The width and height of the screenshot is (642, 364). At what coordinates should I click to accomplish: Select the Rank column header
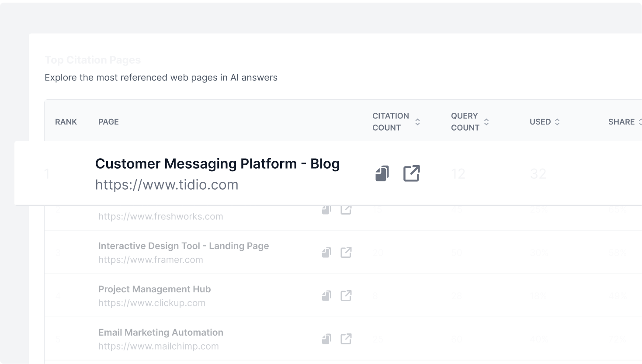(66, 122)
